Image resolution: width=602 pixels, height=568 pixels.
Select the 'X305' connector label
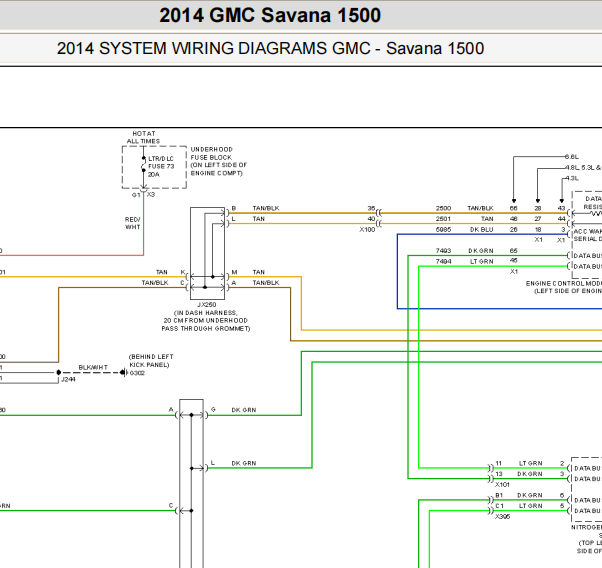[502, 517]
